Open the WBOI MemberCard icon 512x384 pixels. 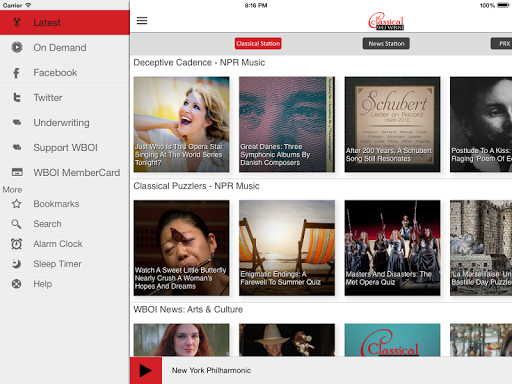point(17,172)
